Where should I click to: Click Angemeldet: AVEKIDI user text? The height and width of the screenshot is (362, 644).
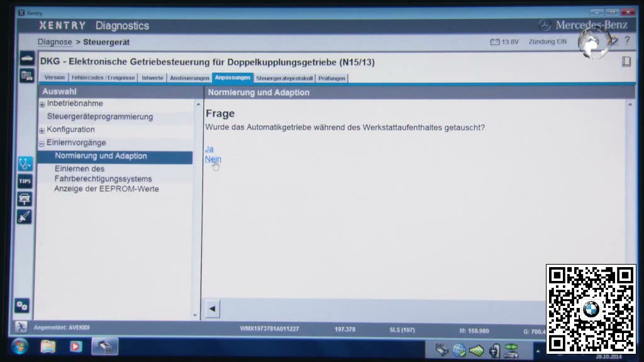[x=62, y=327]
